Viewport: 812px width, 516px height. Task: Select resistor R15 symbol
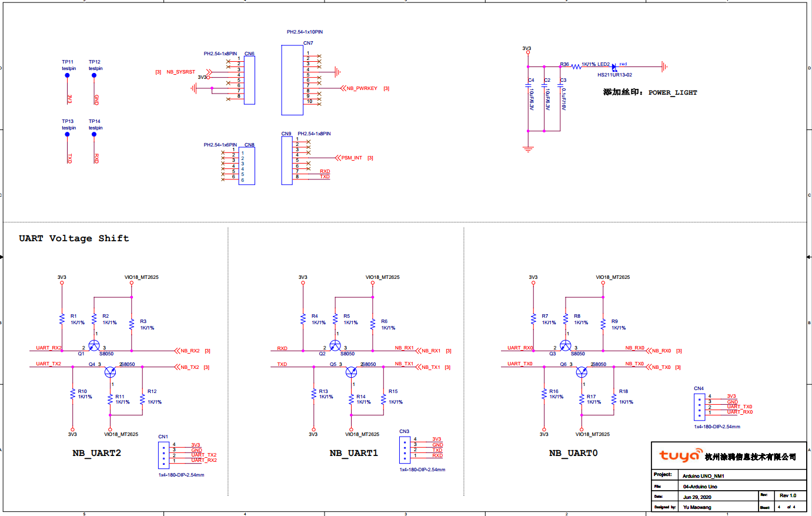pyautogui.click(x=383, y=400)
